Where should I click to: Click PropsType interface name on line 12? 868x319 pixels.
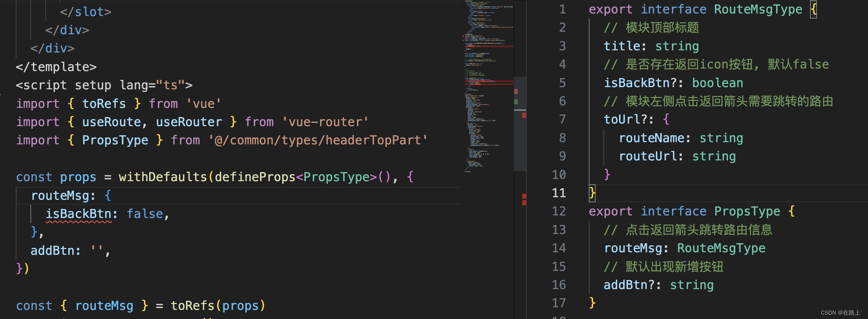pyautogui.click(x=747, y=211)
